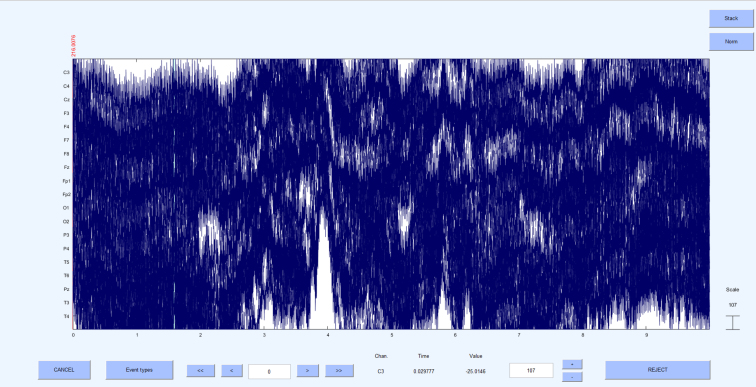This screenshot has height=387, width=756.
Task: Increase scale with the + button
Action: coord(572,365)
